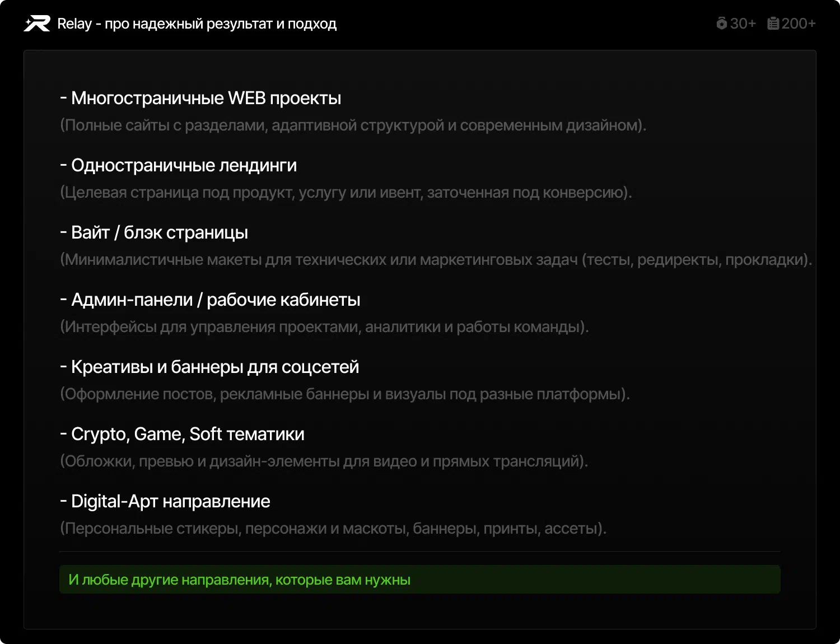
Task: Click the Relay logo icon
Action: [x=37, y=24]
